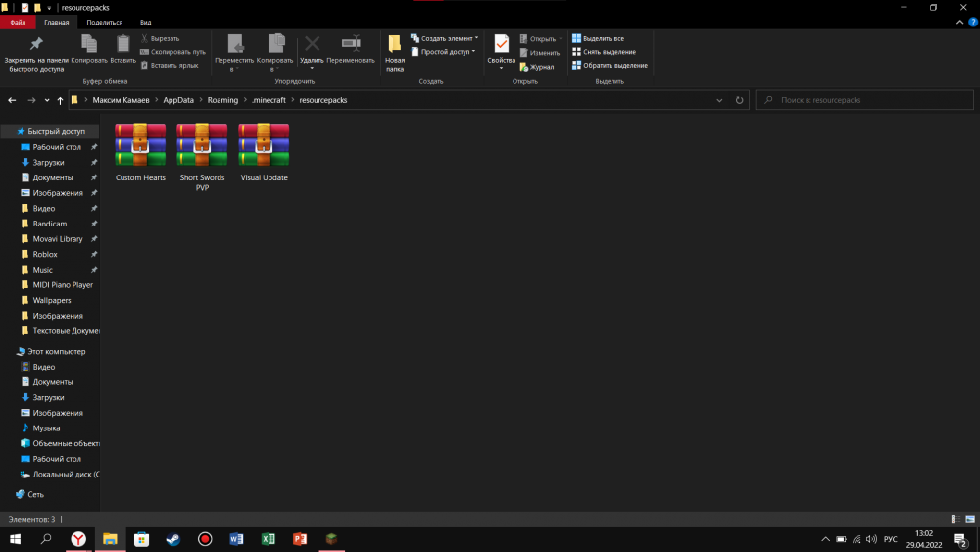Open the Файл tab
The height and width of the screenshot is (552, 980).
(x=18, y=22)
